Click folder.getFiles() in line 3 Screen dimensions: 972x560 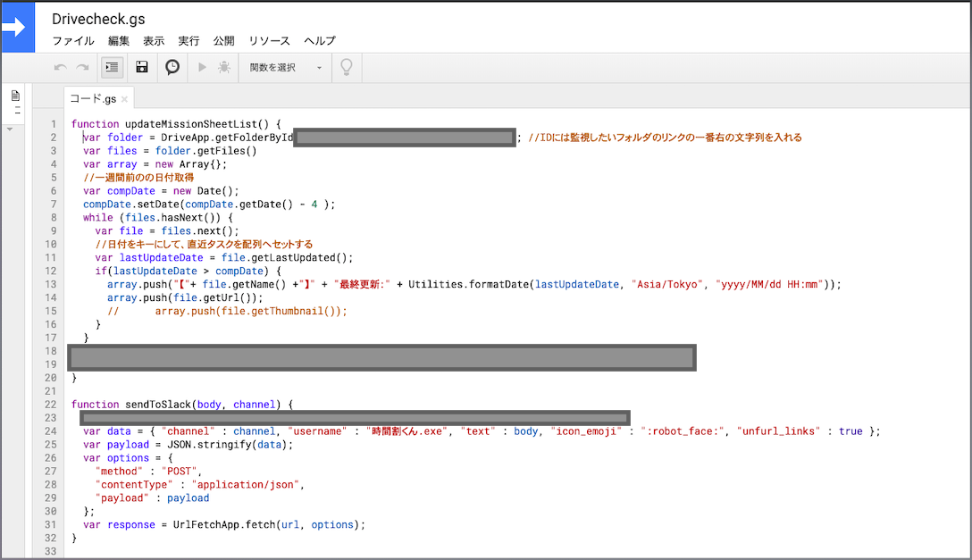(205, 151)
